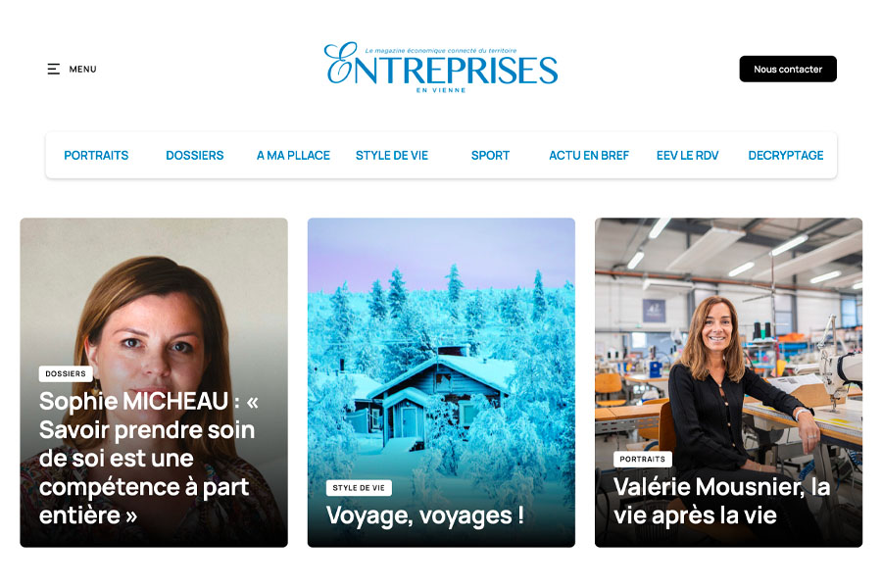
Task: Open ACTU EN BREF section
Action: point(588,155)
